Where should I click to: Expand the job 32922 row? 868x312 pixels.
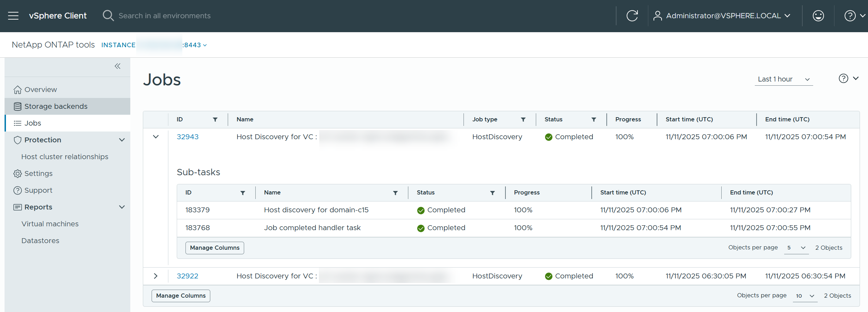click(156, 276)
